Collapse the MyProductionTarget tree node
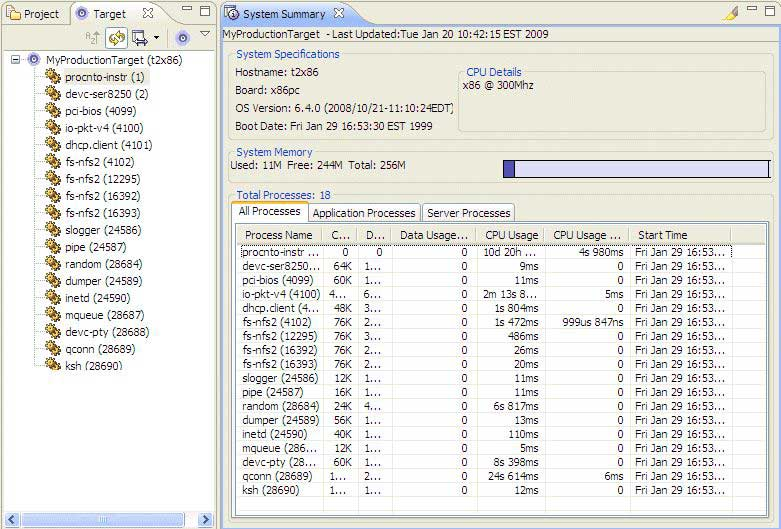 pyautogui.click(x=16, y=60)
